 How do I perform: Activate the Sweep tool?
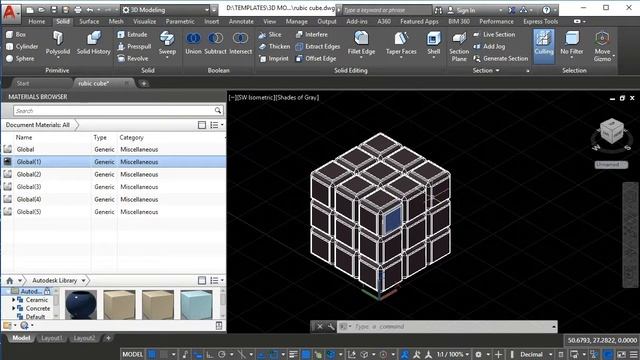pyautogui.click(x=167, y=44)
